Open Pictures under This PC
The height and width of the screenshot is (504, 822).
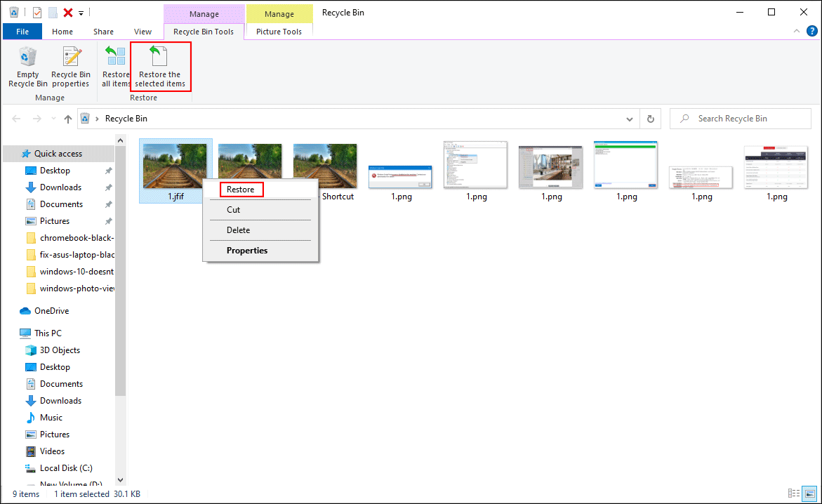(x=55, y=434)
